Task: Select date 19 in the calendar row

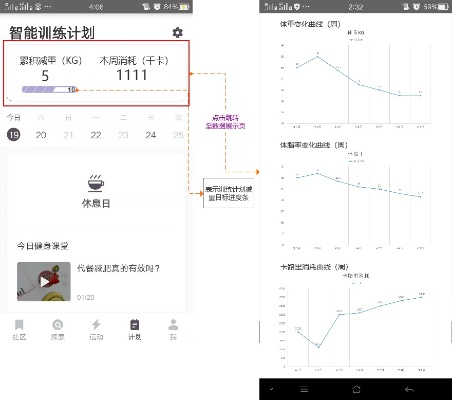Action: (14, 135)
